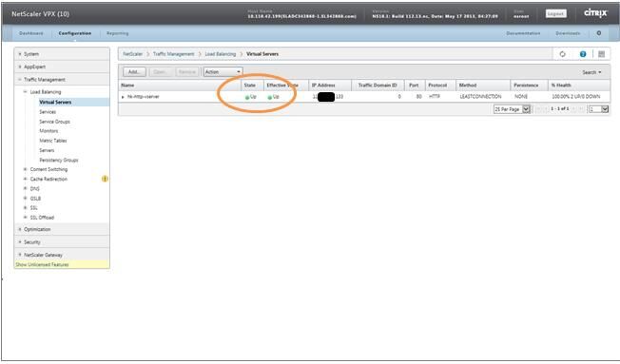Select Service Groups in the tree
Viewport: 620px width, 364px height.
tap(54, 122)
